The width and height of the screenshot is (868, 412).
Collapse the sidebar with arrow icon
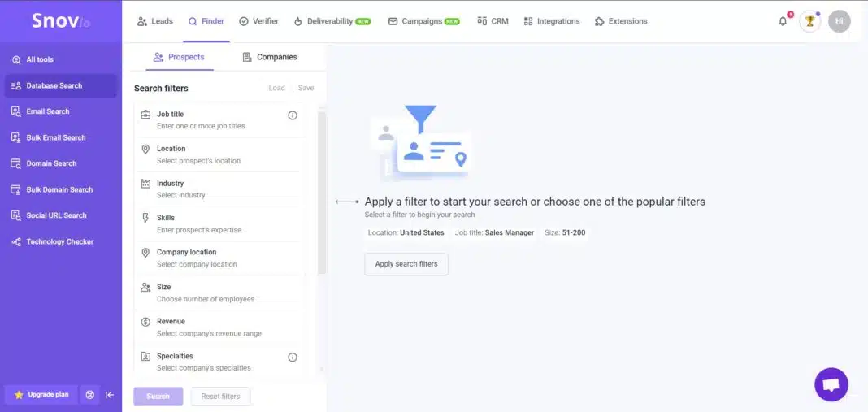pyautogui.click(x=110, y=395)
